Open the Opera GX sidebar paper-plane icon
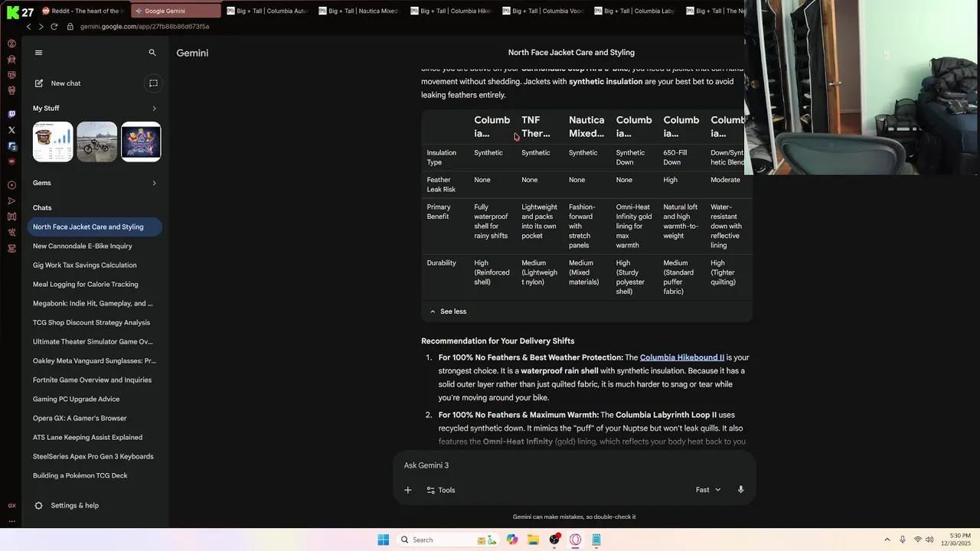Viewport: 980px width, 551px height. click(11, 201)
